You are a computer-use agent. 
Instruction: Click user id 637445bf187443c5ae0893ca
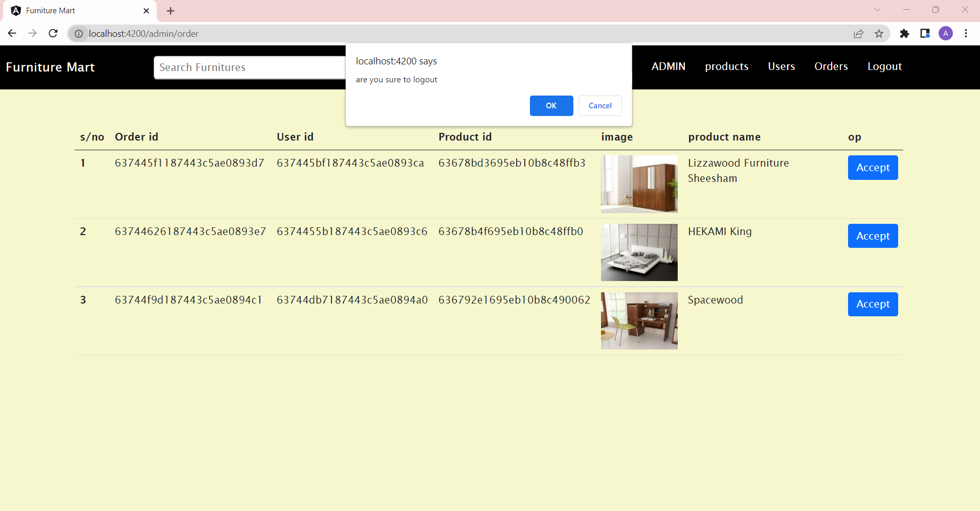pos(350,163)
